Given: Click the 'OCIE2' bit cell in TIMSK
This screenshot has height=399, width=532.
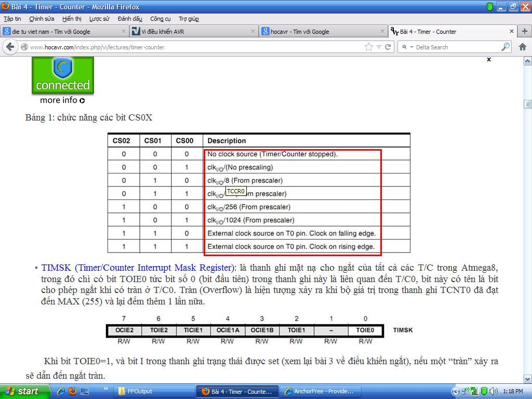Looking at the screenshot, I should (x=124, y=330).
